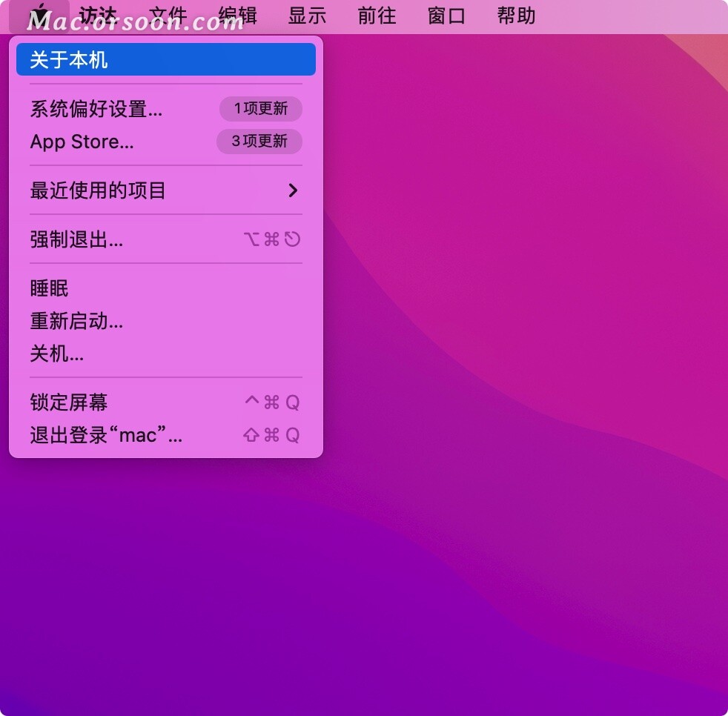
Task: Select 锁定屏幕 menu entry
Action: [166, 402]
